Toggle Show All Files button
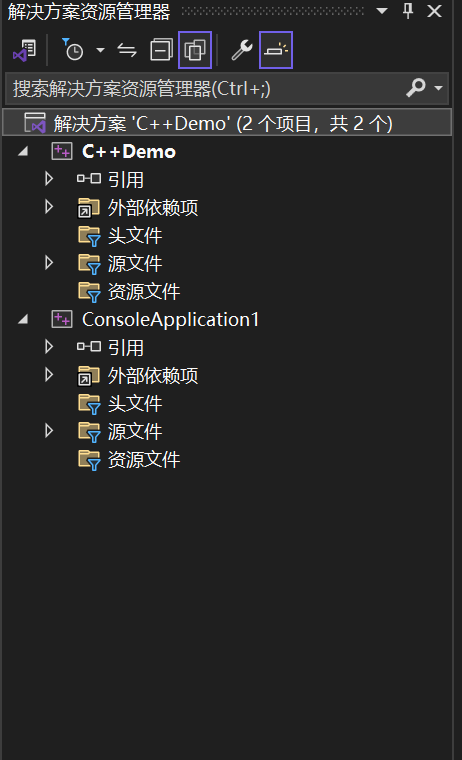This screenshot has height=760, width=462. tap(195, 50)
